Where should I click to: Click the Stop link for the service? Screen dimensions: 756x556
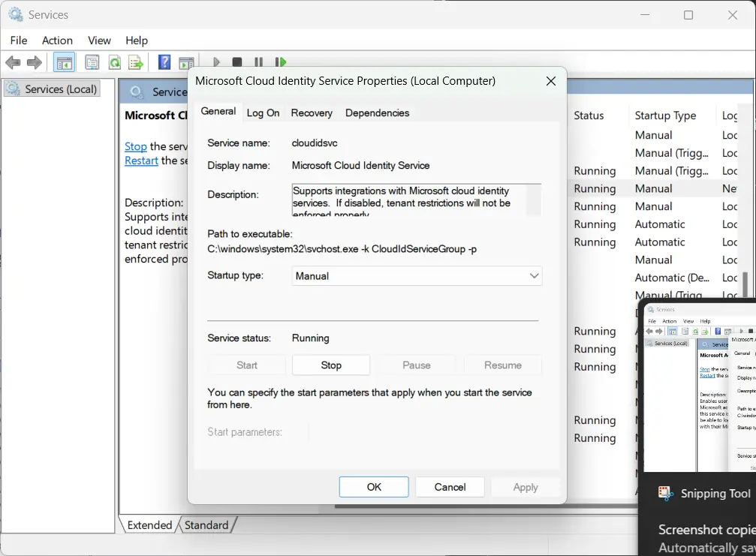click(136, 146)
